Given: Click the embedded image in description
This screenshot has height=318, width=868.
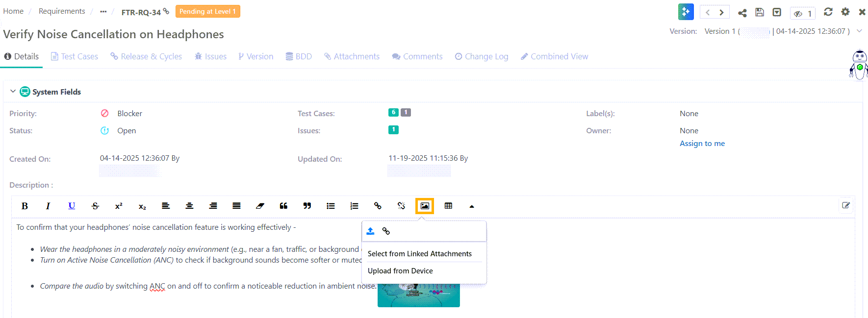Looking at the screenshot, I should (x=418, y=297).
